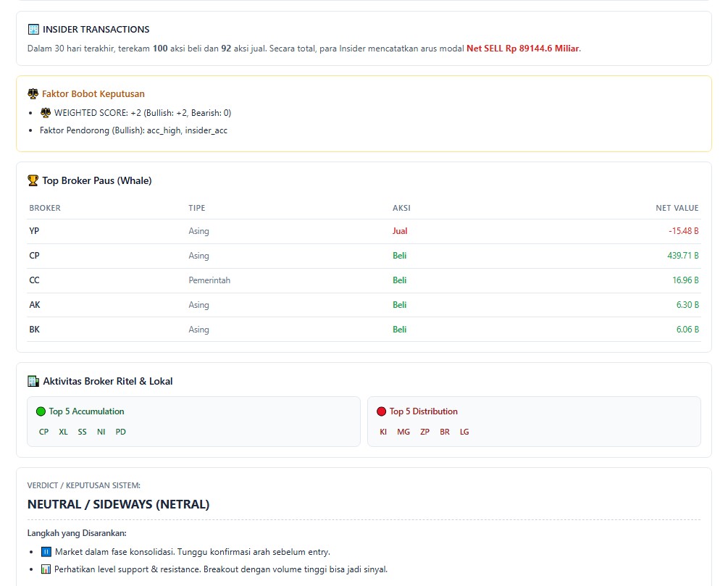728x586 pixels.
Task: Click the WEIGHTED SCORE: +2 line
Action: point(143,113)
